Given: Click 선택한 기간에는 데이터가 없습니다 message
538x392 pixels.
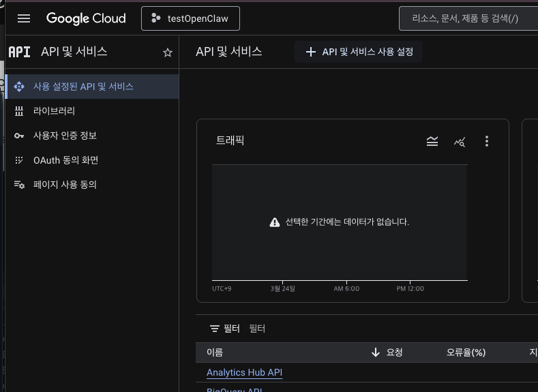Looking at the screenshot, I should [347, 222].
